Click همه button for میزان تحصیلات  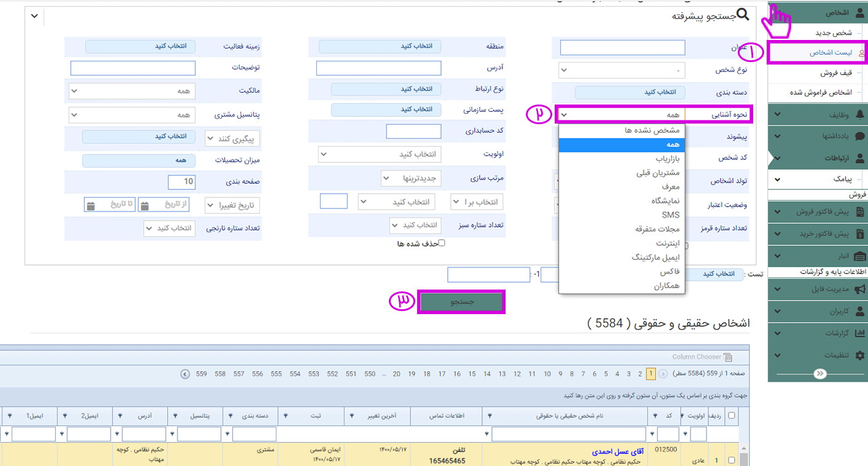pos(139,160)
